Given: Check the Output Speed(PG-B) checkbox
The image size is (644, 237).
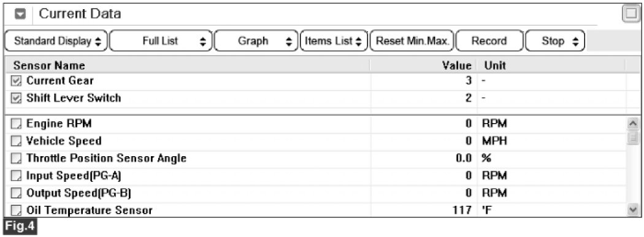Looking at the screenshot, I should click(x=16, y=193).
